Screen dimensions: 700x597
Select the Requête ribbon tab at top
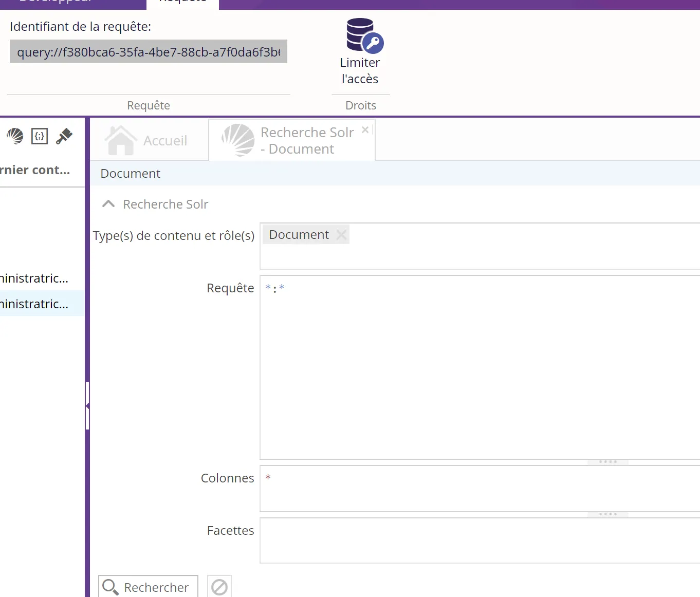click(182, 3)
